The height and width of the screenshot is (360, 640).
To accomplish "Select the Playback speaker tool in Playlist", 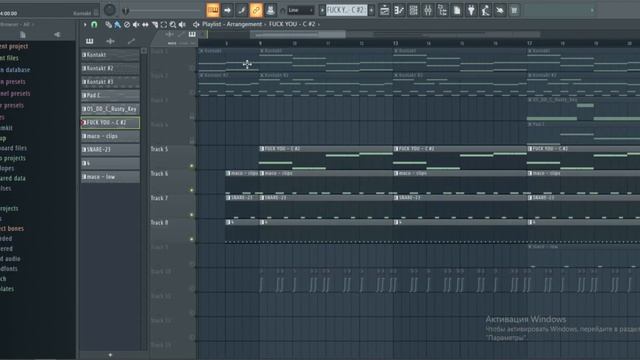I will click(x=182, y=24).
